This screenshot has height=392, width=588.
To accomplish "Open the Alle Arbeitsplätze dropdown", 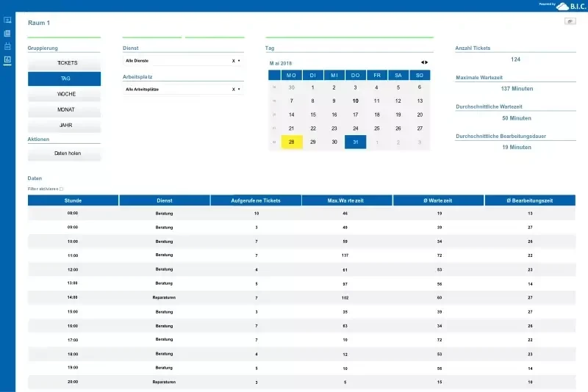I will (x=240, y=90).
